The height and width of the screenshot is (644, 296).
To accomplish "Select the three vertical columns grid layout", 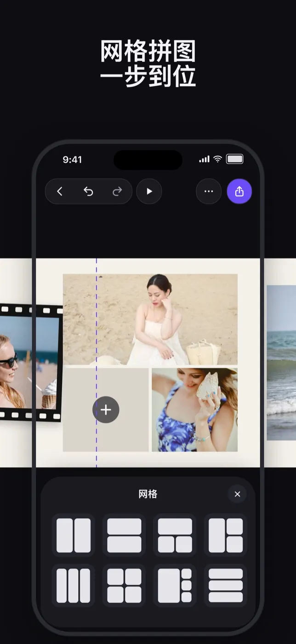I will (x=74, y=586).
